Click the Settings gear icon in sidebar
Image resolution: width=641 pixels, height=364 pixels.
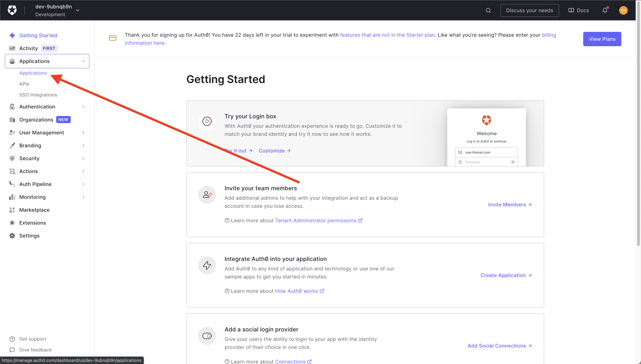[x=12, y=236]
